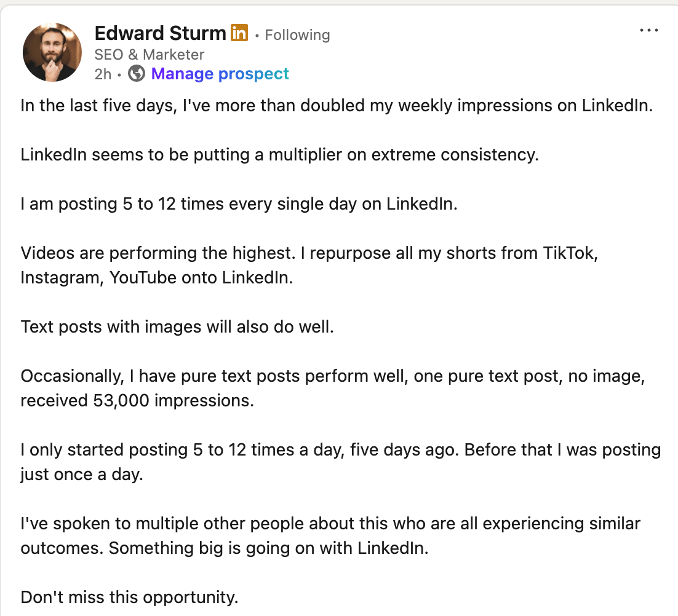Image resolution: width=678 pixels, height=616 pixels.
Task: Click the 'In the last five days' sentence
Action: 337,105
